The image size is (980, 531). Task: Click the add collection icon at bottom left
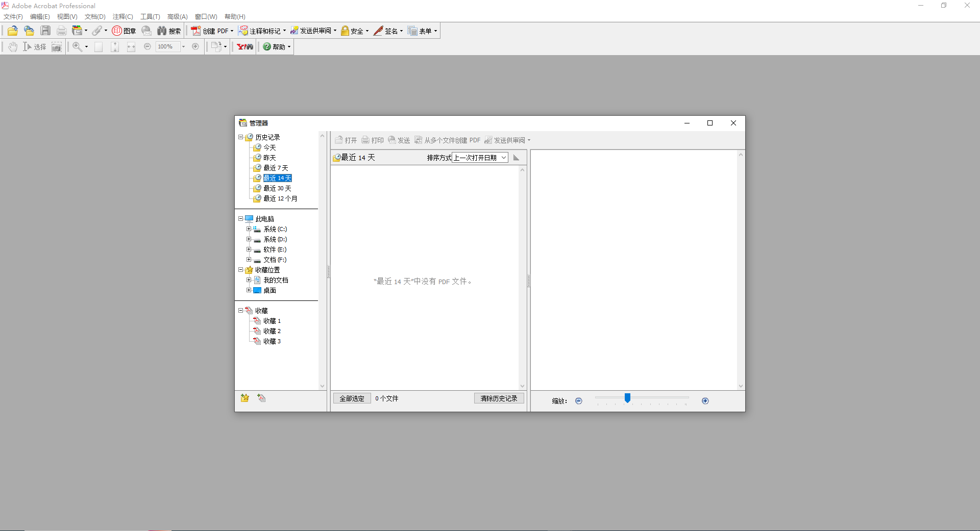click(x=261, y=398)
